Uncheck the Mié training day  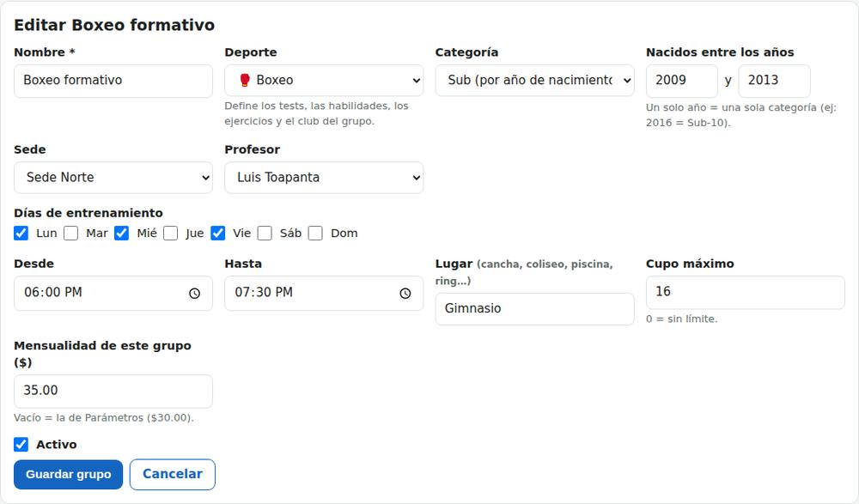click(122, 234)
